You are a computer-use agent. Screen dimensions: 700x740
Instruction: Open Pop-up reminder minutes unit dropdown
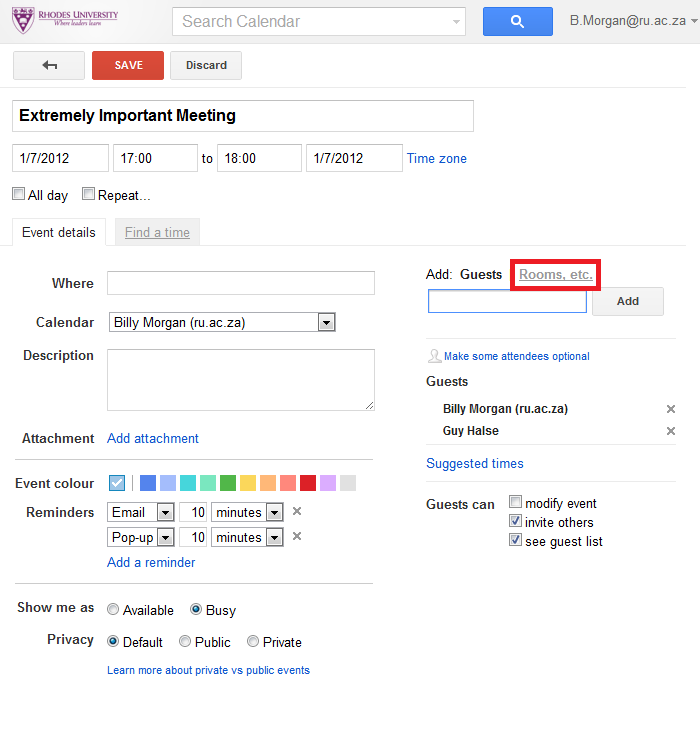247,537
